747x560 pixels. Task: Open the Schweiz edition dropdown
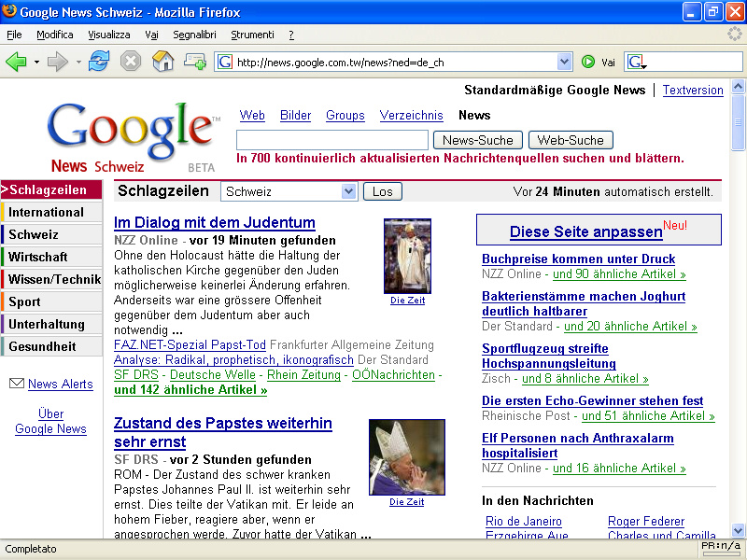pos(289,191)
